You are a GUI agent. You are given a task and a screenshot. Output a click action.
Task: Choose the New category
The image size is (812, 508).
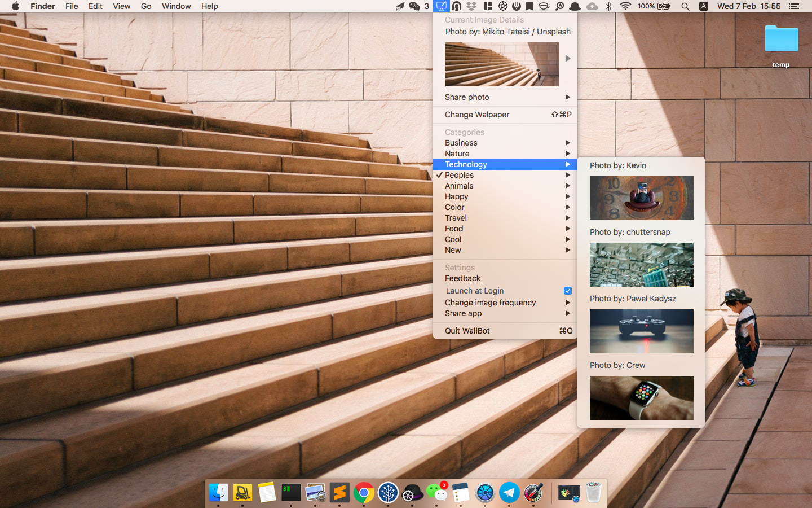tap(505, 250)
